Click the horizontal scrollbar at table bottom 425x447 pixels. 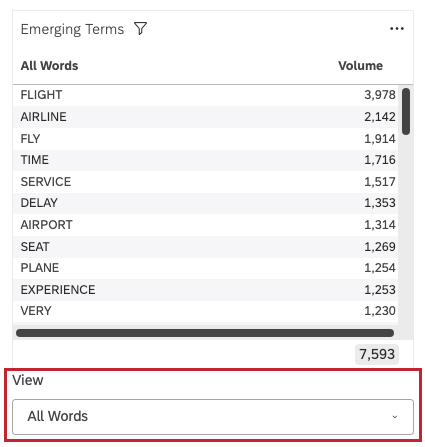point(205,333)
